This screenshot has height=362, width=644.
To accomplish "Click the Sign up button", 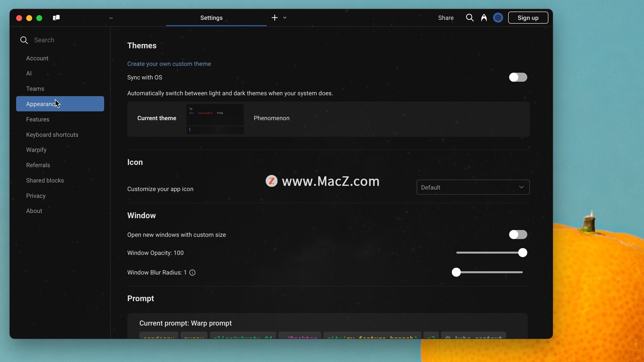I will [x=528, y=18].
